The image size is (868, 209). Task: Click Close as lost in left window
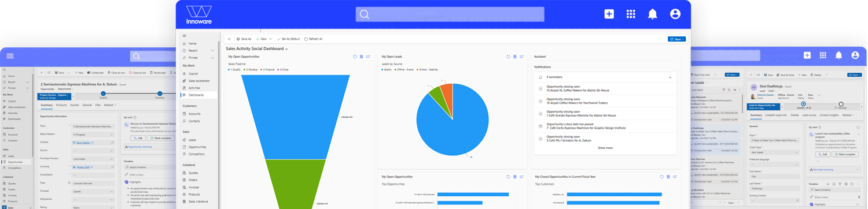click(137, 73)
